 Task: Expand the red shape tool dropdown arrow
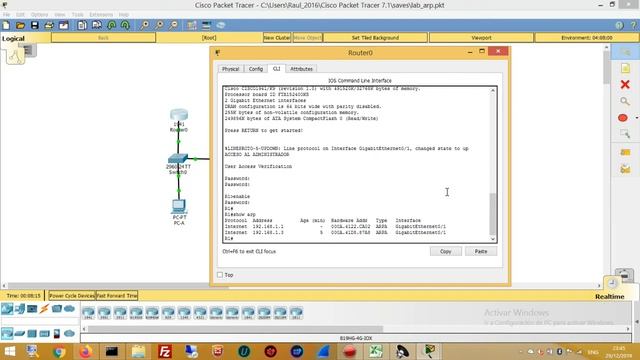tap(636, 118)
